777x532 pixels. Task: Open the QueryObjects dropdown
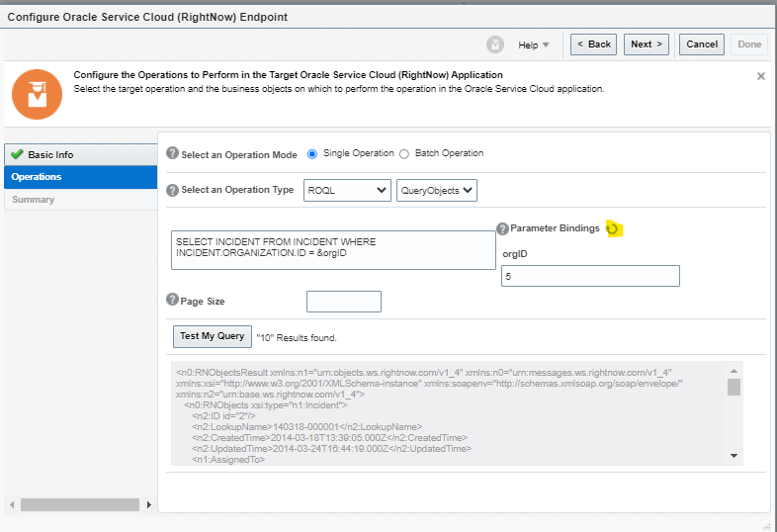436,190
